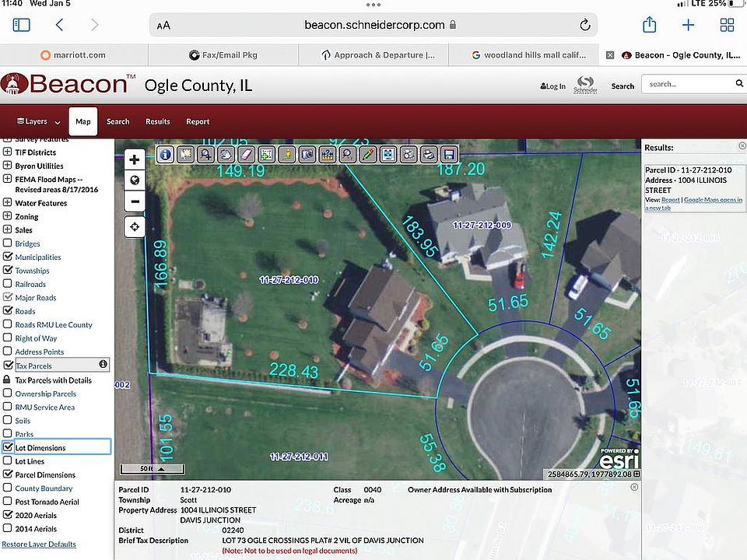Click the Schneider logo in header
747x560 pixels.
point(585,85)
